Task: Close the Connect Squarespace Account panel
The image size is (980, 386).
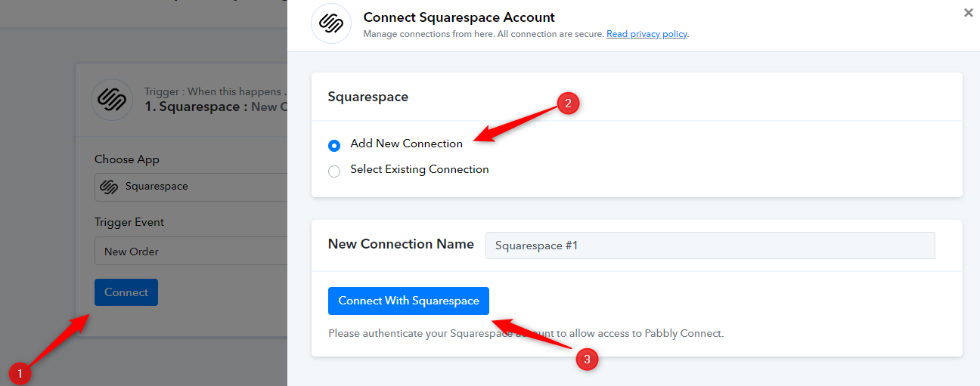Action: coord(968,13)
